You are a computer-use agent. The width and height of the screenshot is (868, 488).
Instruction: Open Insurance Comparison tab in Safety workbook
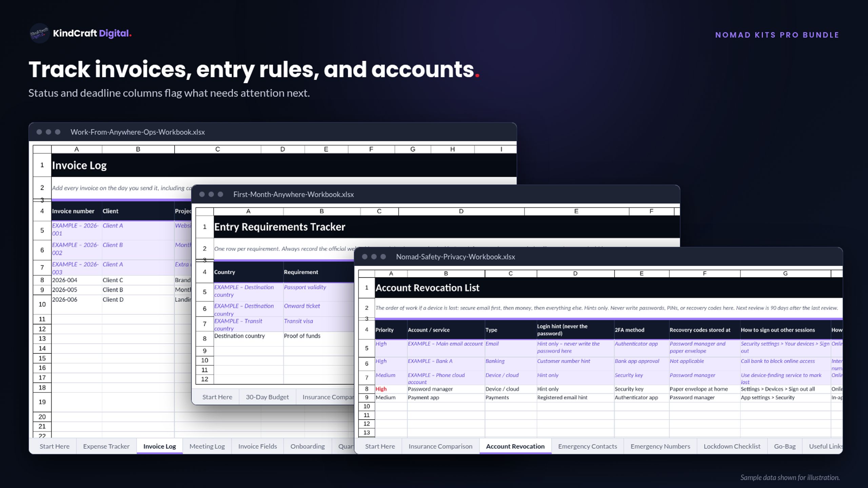click(x=440, y=446)
